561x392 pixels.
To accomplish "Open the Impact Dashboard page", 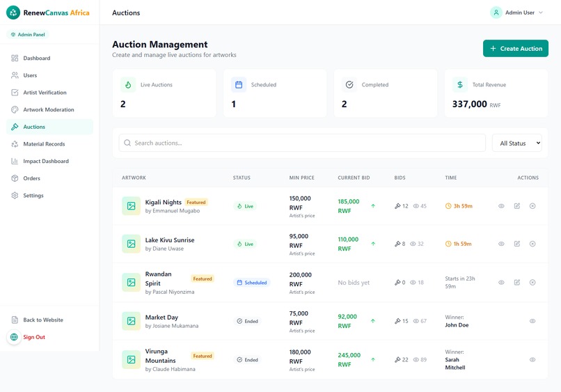I will pos(49,161).
